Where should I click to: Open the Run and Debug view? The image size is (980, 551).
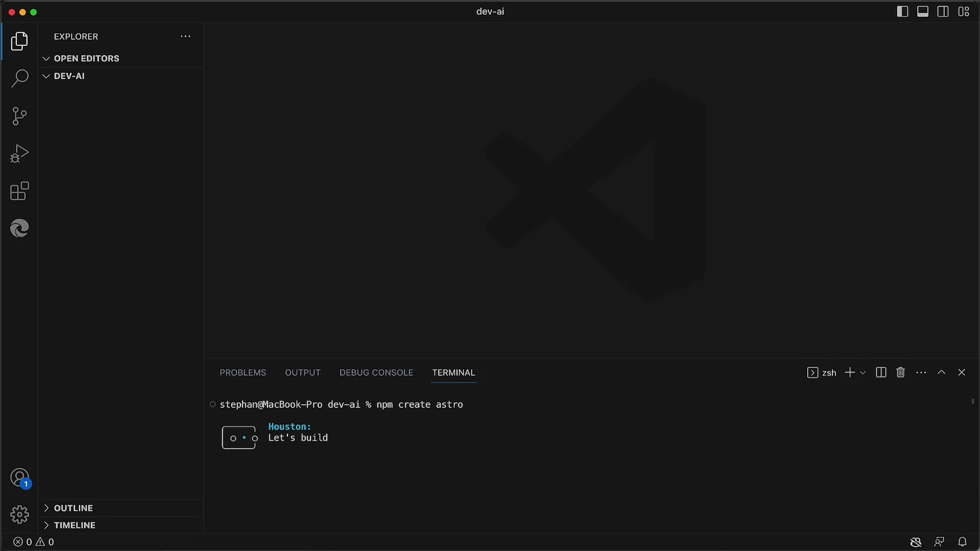coord(19,153)
